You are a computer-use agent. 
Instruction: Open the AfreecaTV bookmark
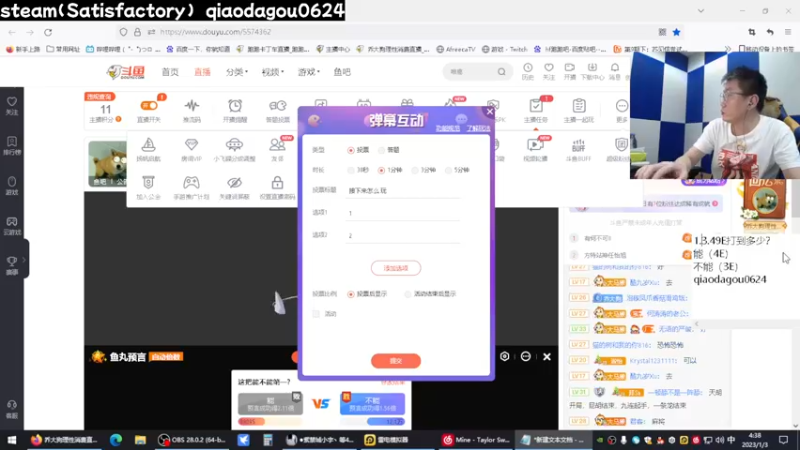pyautogui.click(x=456, y=49)
